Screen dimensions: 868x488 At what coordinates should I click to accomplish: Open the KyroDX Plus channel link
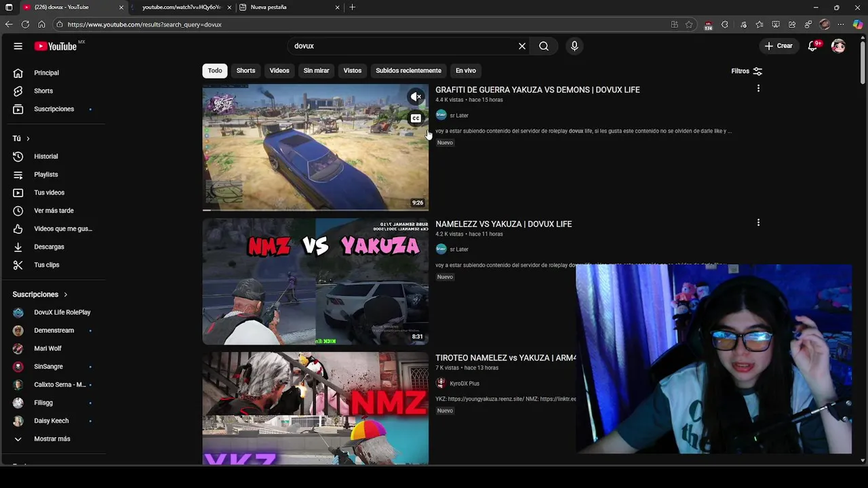click(x=465, y=384)
